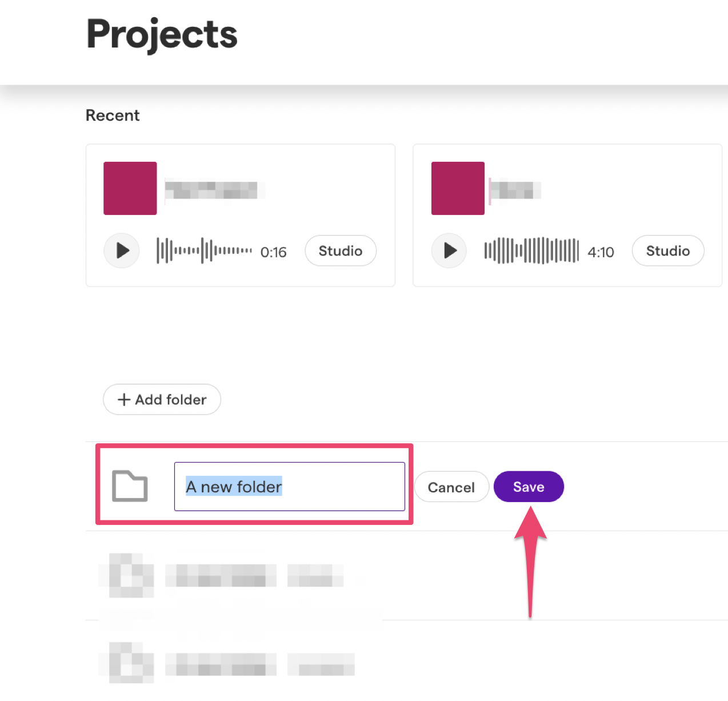This screenshot has width=728, height=701.
Task: Play the 4:10 recording
Action: click(449, 250)
